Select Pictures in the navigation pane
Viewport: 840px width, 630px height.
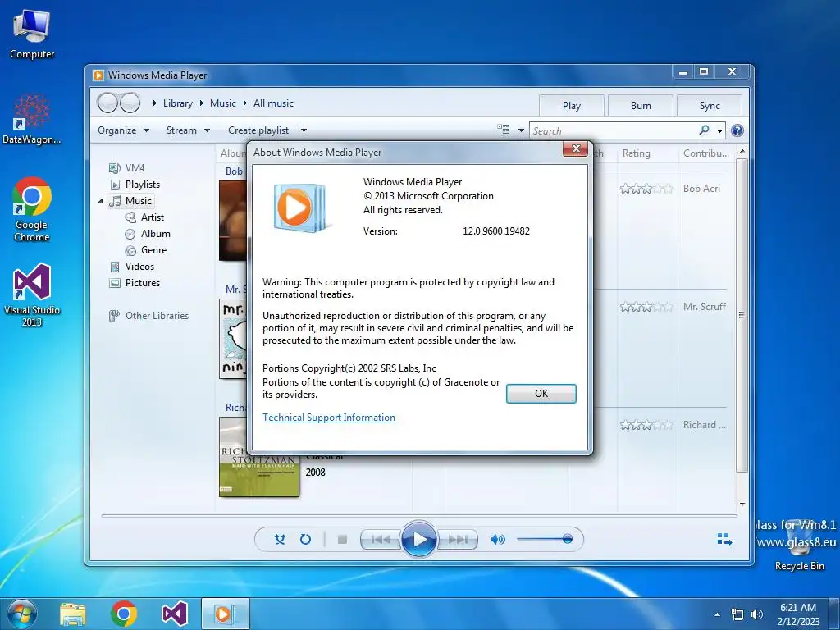coord(135,283)
